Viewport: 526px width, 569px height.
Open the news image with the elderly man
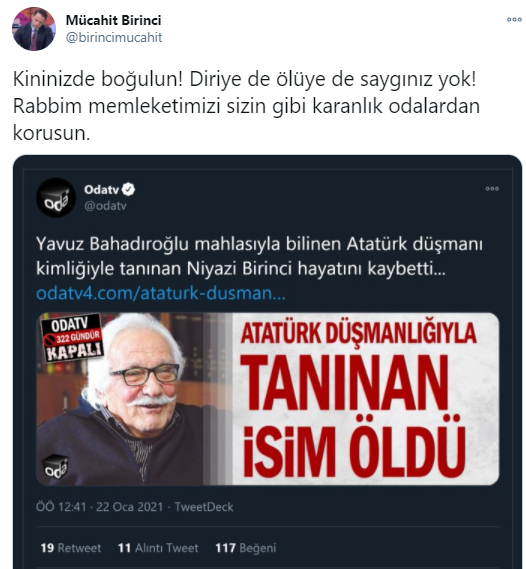(x=268, y=398)
